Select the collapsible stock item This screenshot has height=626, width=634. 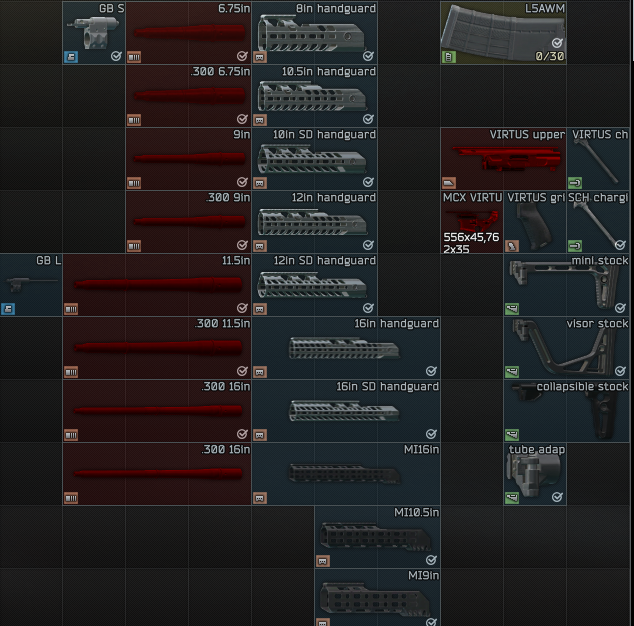click(567, 411)
